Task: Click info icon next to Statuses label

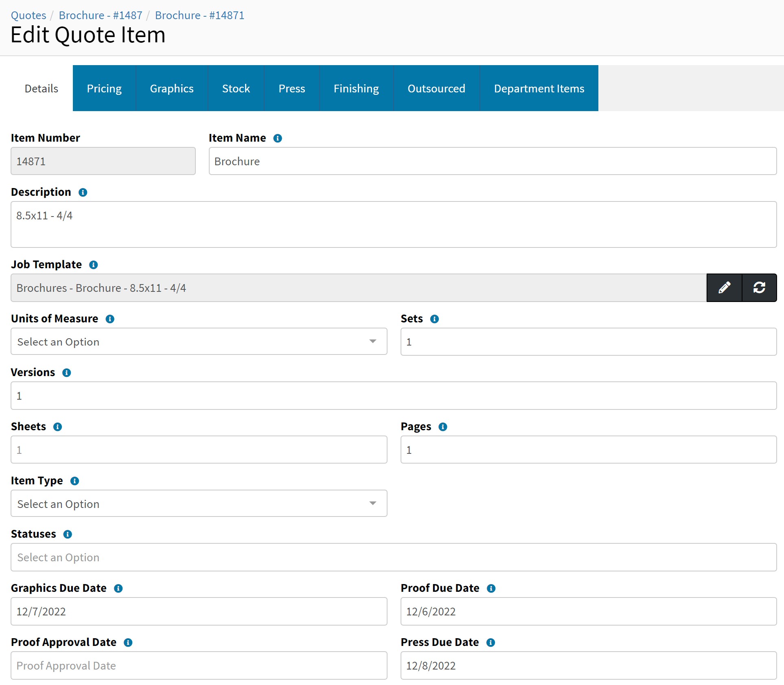Action: pos(68,534)
